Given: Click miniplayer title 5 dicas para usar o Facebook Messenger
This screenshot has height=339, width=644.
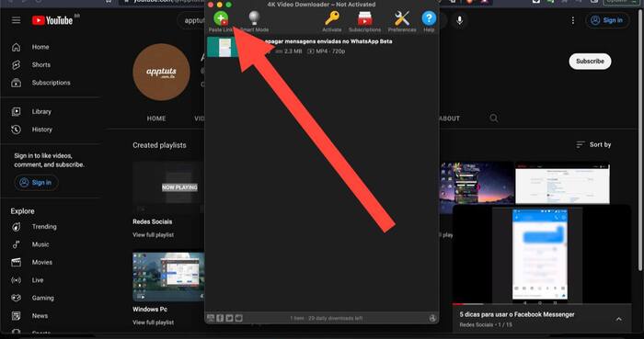Looking at the screenshot, I should click(517, 314).
